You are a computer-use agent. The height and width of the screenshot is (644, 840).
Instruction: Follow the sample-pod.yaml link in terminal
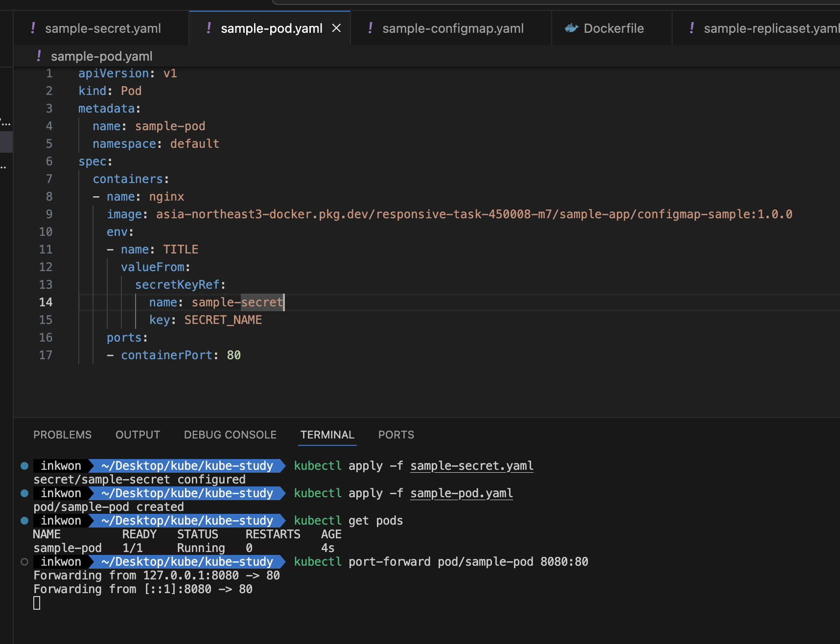(x=461, y=493)
